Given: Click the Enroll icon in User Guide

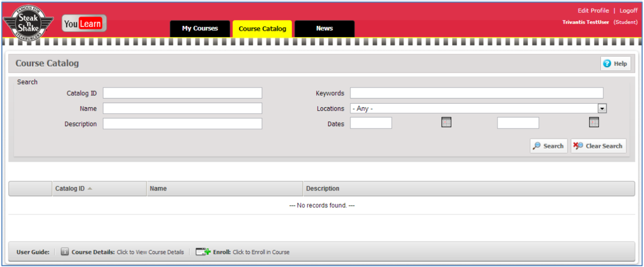Looking at the screenshot, I should 203,252.
